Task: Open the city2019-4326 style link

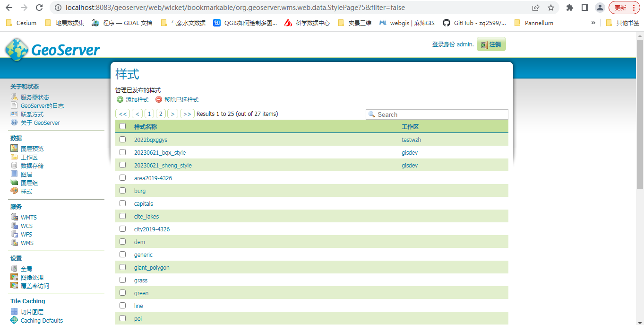Action: 152,229
